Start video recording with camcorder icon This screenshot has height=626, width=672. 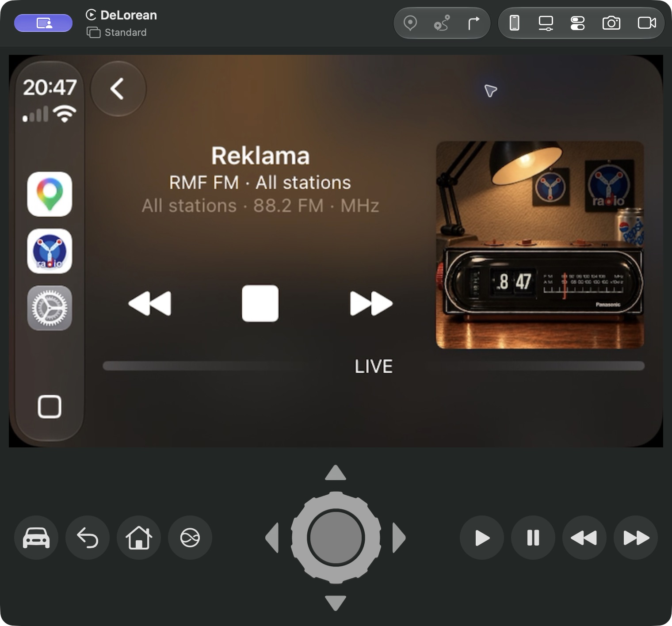(647, 23)
